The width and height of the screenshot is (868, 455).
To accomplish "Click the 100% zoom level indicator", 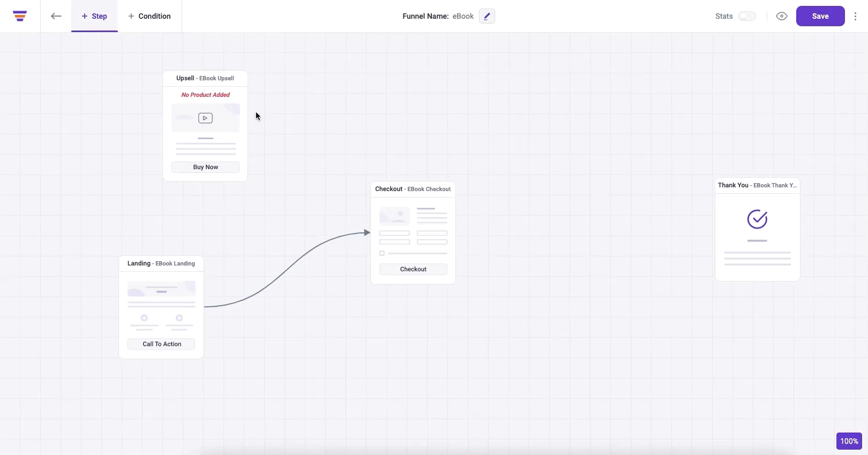I will (849, 441).
